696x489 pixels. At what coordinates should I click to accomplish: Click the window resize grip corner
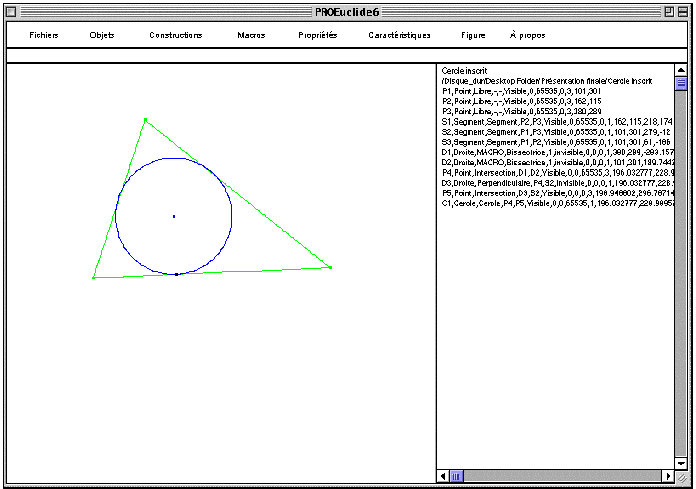click(682, 478)
